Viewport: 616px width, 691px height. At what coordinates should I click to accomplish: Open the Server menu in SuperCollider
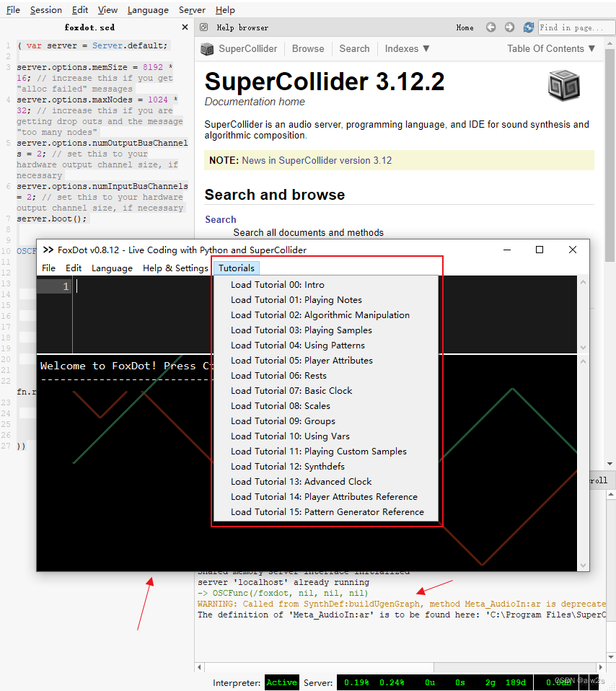pyautogui.click(x=192, y=9)
